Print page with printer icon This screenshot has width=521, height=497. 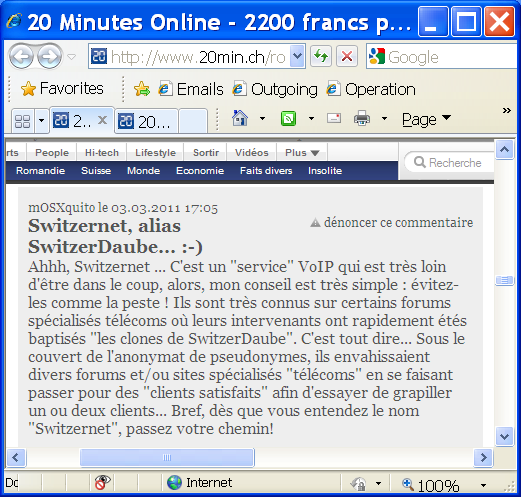pyautogui.click(x=362, y=118)
